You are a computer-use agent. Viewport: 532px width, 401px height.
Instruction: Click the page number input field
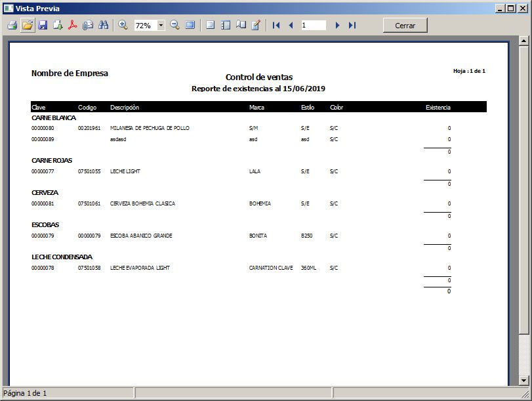pos(314,25)
